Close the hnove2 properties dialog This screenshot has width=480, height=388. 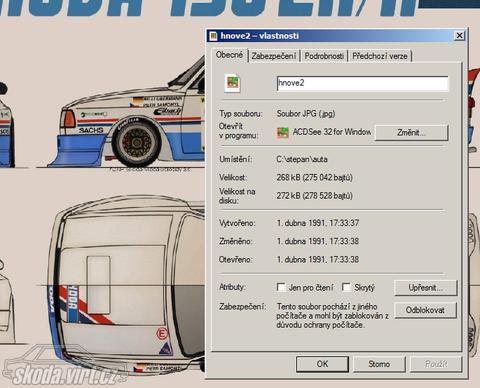459,35
